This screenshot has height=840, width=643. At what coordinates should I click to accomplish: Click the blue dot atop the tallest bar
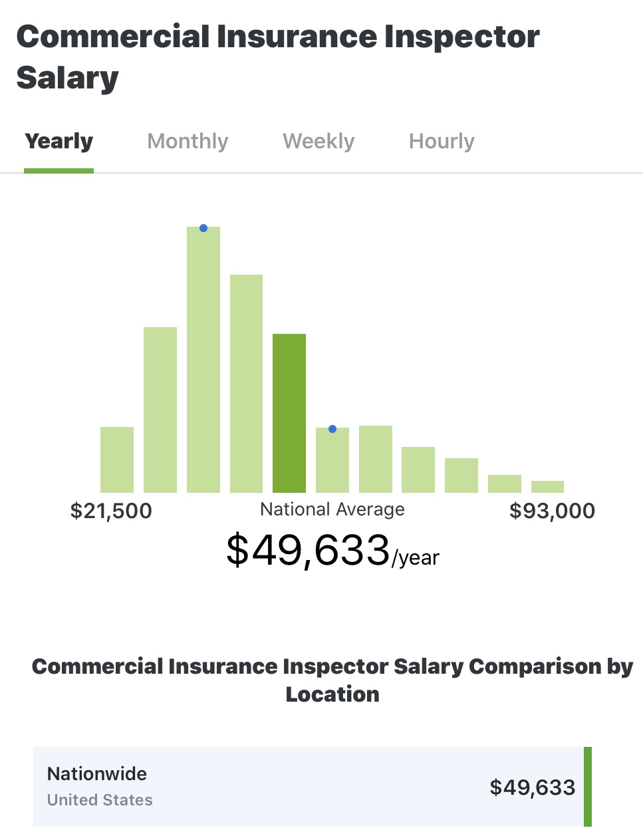[x=203, y=228]
